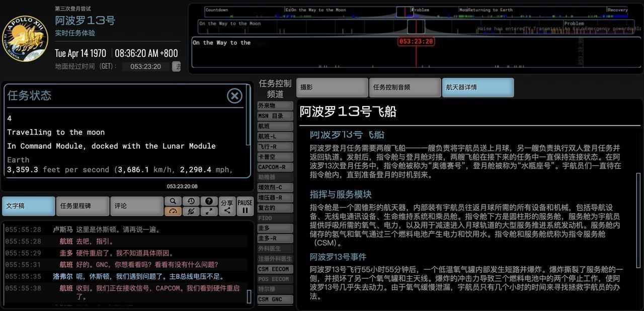Select the 航天器详情 spacecraft details tab

478,87
